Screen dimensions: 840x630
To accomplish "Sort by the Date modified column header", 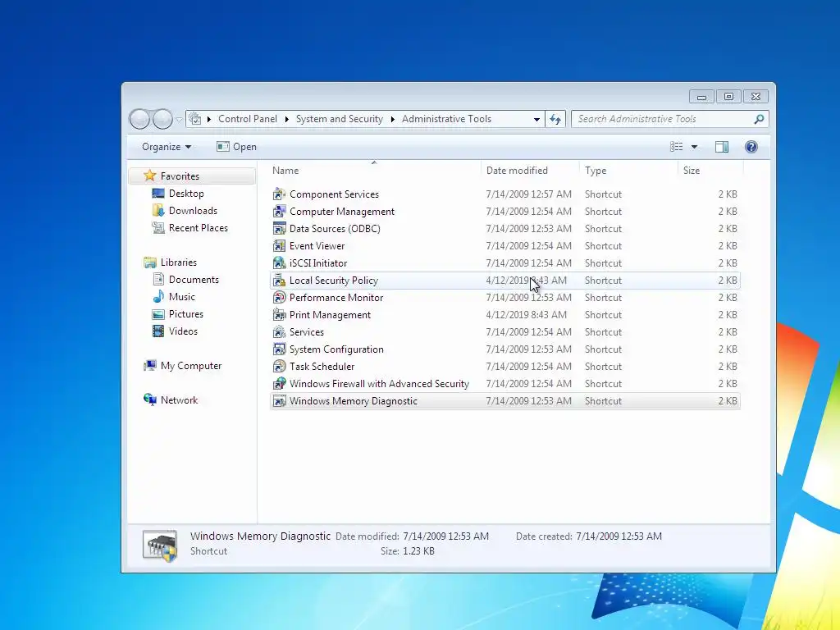I will click(530, 171).
